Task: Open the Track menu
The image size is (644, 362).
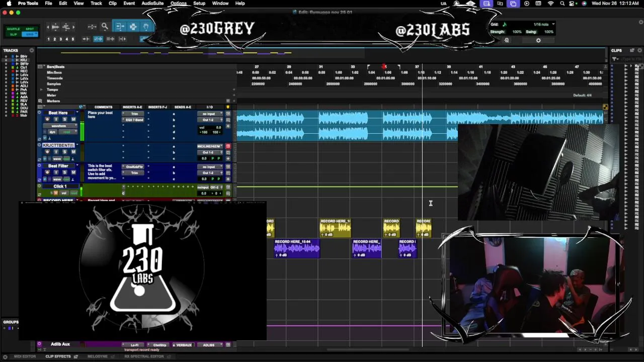Action: (x=96, y=4)
